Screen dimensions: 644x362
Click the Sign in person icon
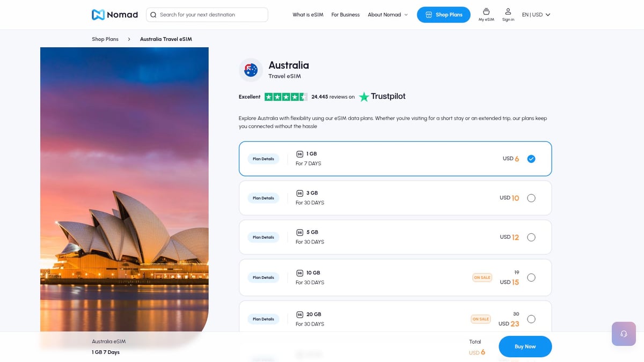click(508, 12)
